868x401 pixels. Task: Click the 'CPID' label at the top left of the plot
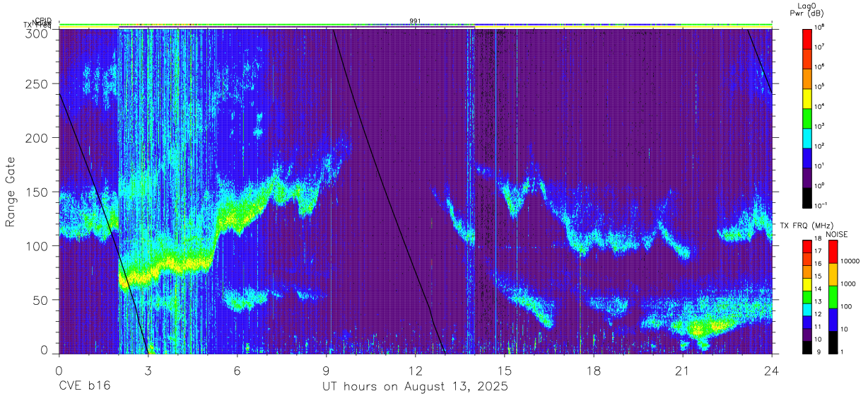[43, 21]
